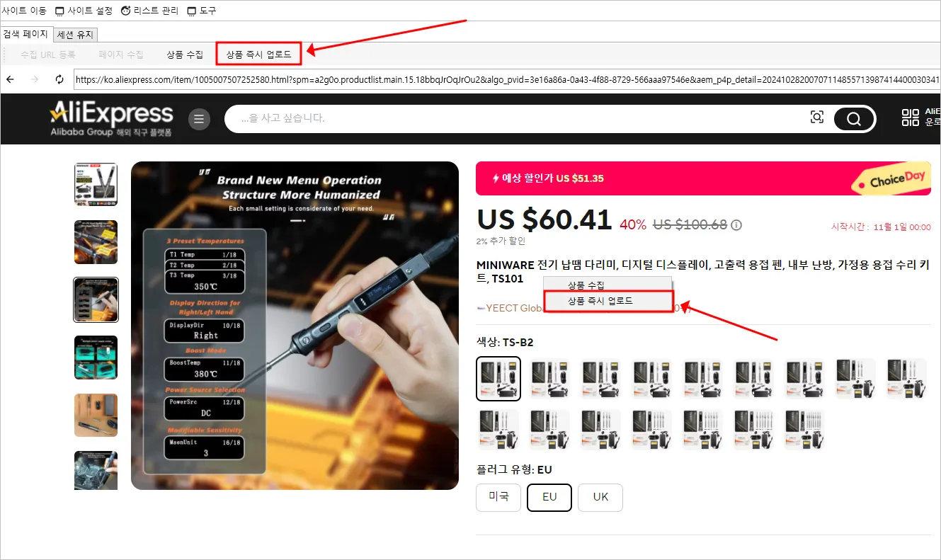Click the info icon beside US $100.68
The image size is (941, 560).
(736, 225)
